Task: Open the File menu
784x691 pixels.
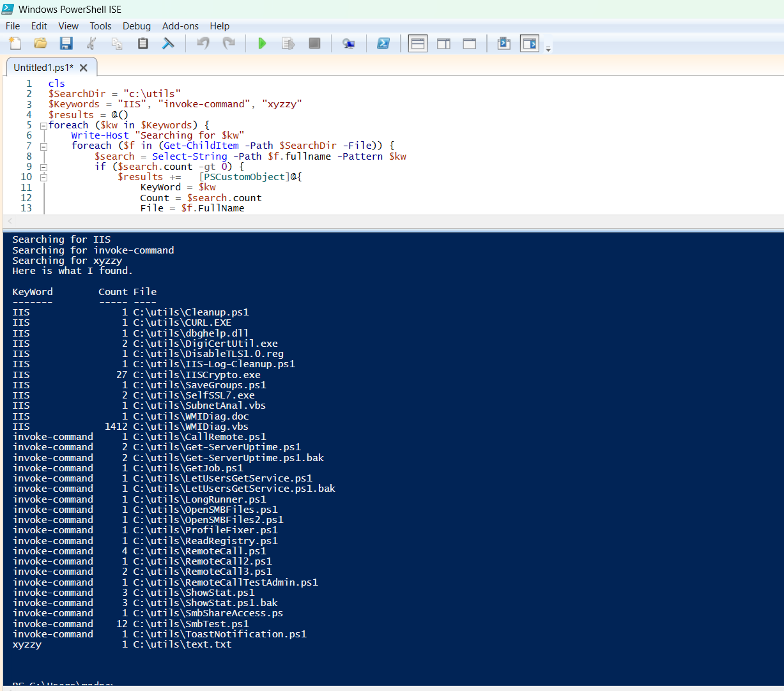Action: coord(13,26)
